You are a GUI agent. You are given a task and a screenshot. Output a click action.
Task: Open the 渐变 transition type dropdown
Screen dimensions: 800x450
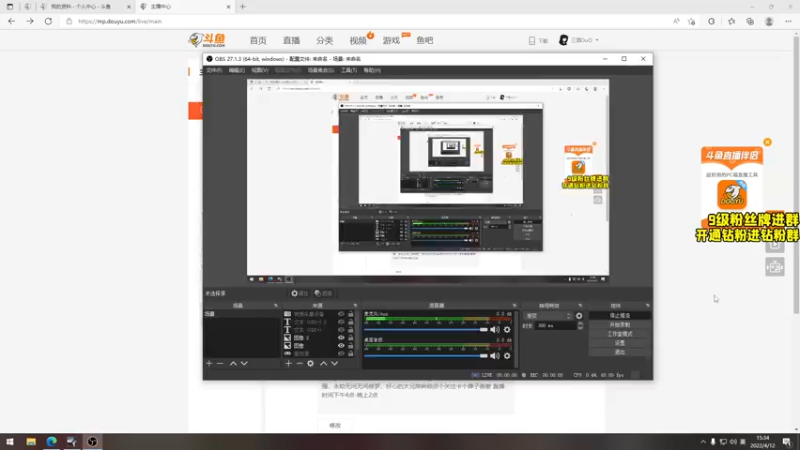[548, 316]
